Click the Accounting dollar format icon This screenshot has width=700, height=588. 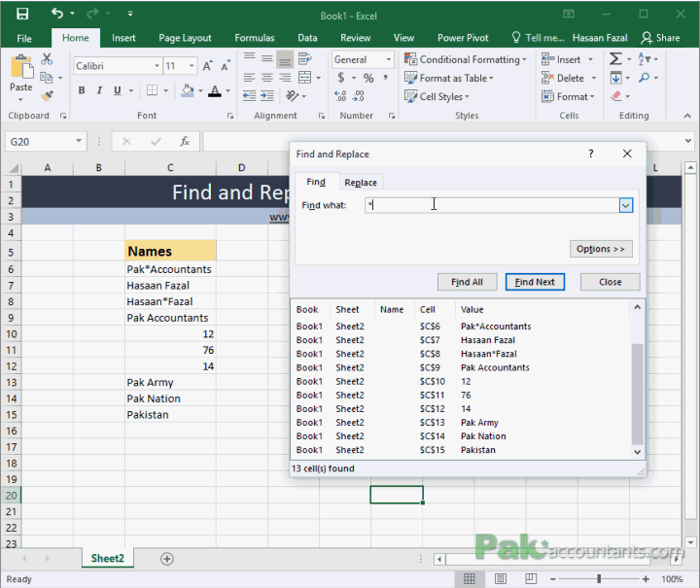pyautogui.click(x=341, y=78)
